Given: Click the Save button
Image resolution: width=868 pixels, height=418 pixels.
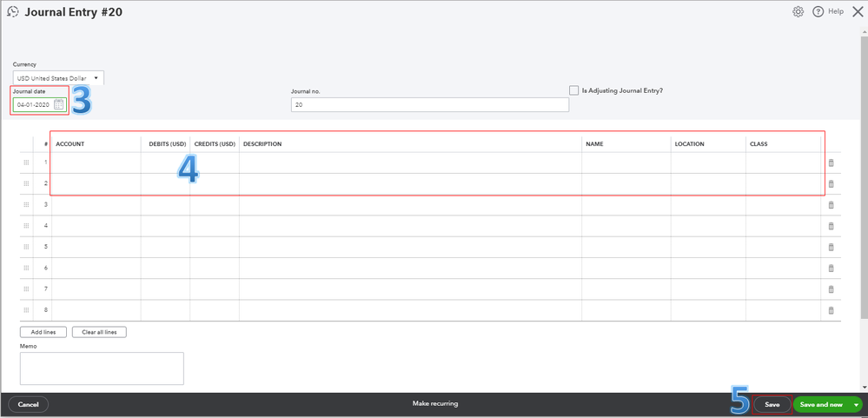Looking at the screenshot, I should tap(772, 405).
